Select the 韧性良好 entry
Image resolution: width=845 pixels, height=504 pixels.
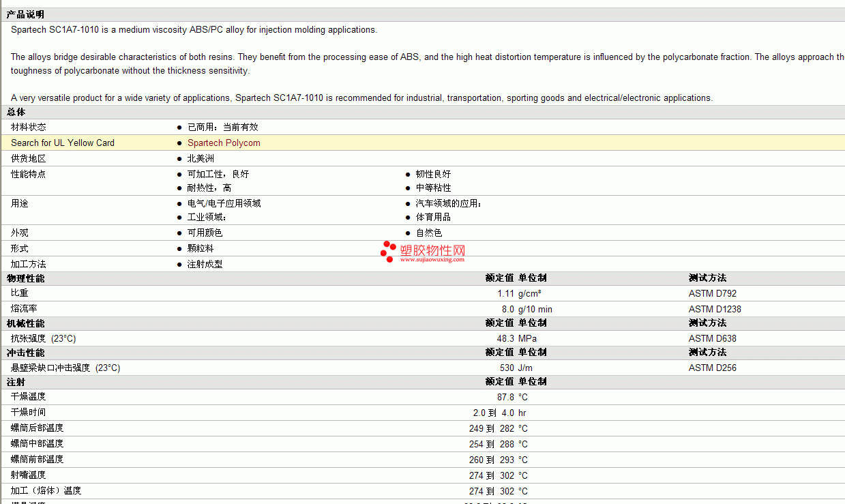[x=434, y=174]
